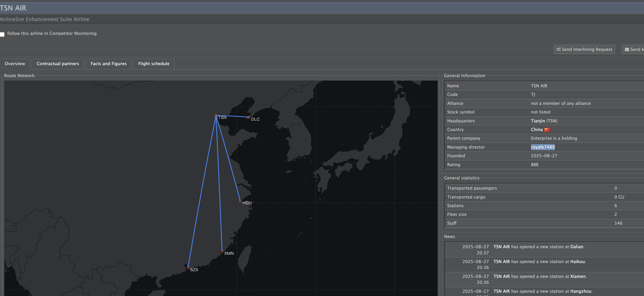Viewport: 644px width, 296px height.
Task: Click the China flag icon
Action: (x=547, y=130)
